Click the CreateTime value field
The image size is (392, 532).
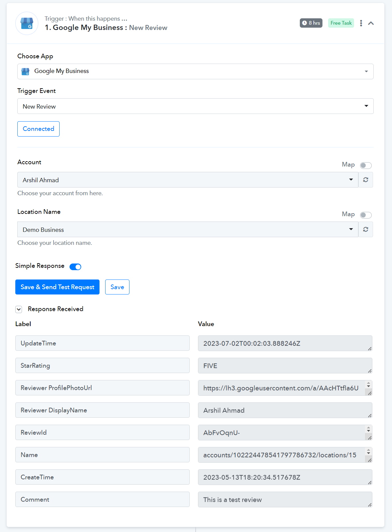point(285,477)
